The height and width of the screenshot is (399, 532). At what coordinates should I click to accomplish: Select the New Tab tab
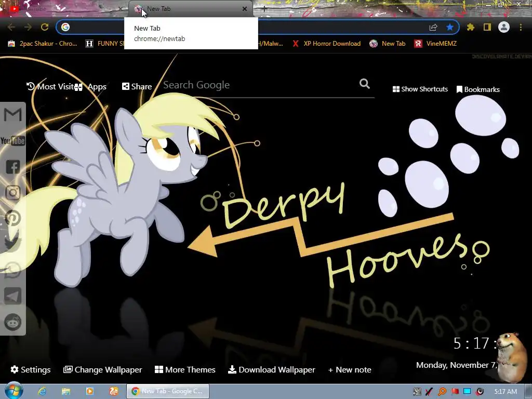coord(191,9)
